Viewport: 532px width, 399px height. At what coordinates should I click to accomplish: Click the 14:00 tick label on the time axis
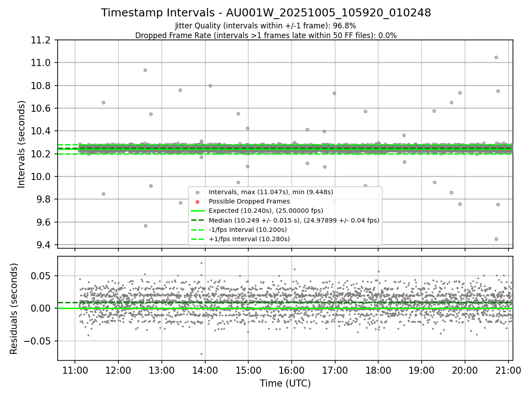click(205, 370)
